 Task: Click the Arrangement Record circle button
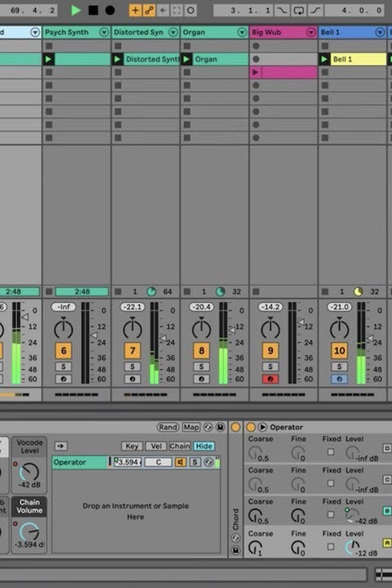coord(110,10)
